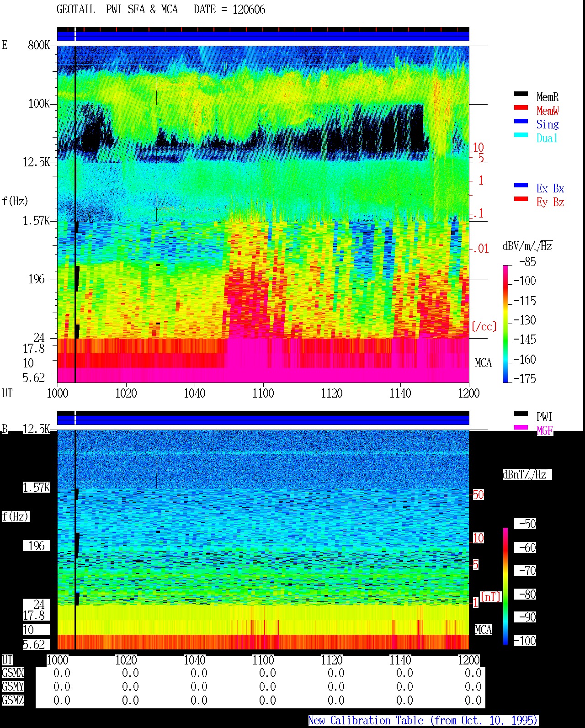Click the "MemW" legend label
The image size is (585, 728).
548,111
